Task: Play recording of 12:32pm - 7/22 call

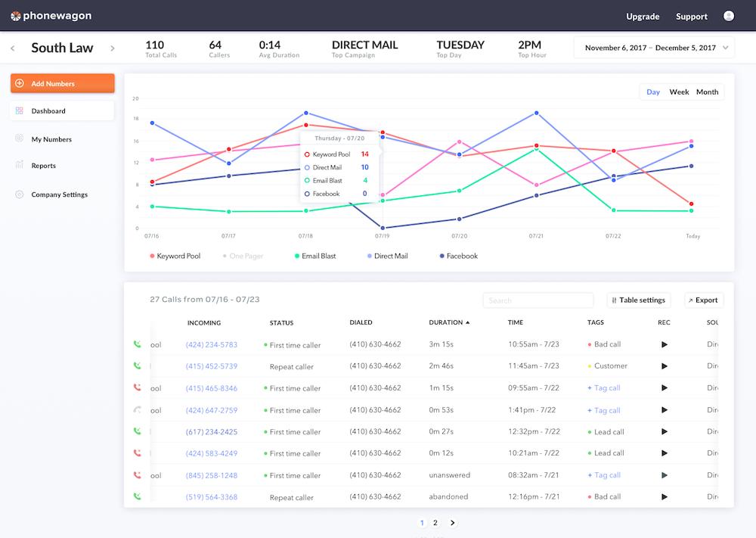Action: 665,432
